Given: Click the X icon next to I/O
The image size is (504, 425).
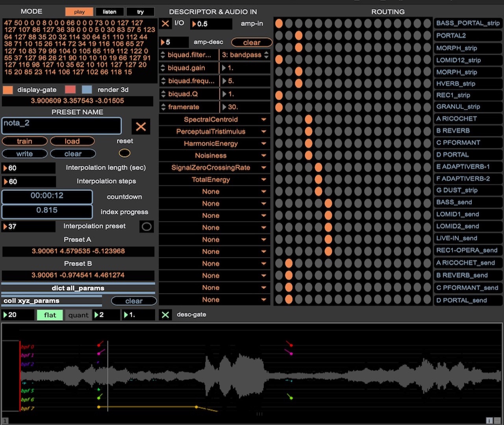Looking at the screenshot, I should point(165,24).
